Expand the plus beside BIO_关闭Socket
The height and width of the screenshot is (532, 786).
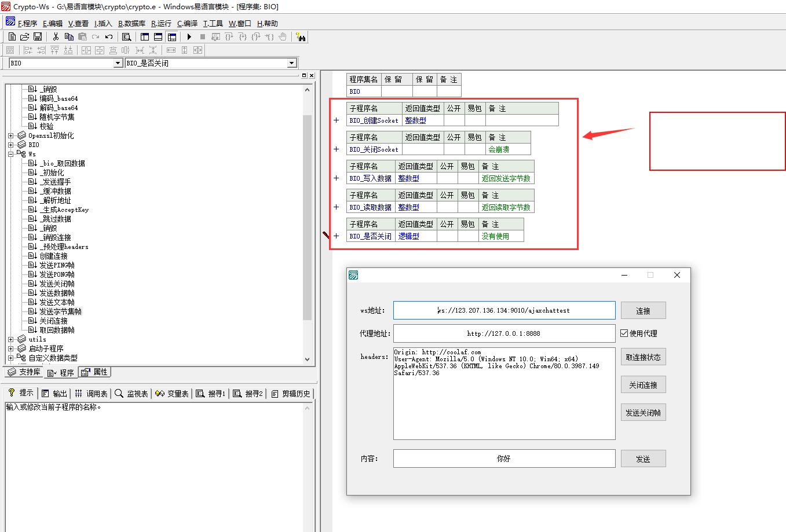click(x=336, y=149)
